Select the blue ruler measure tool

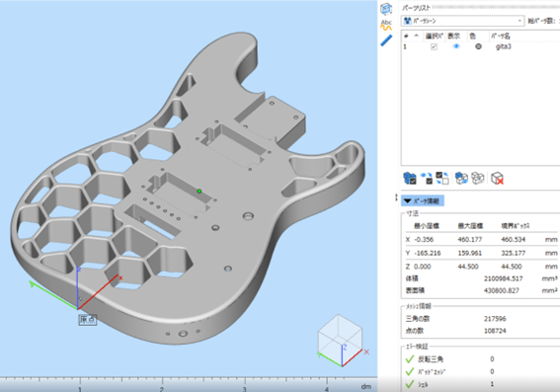[x=386, y=40]
